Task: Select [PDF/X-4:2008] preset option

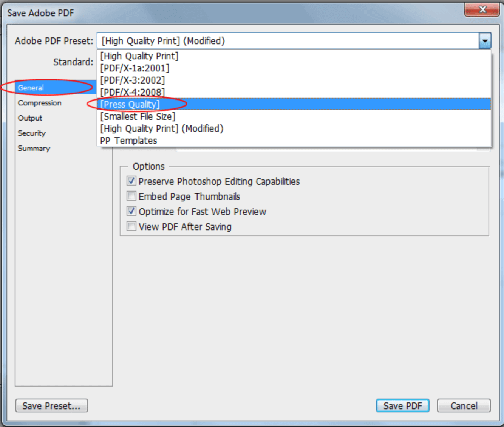Action: (x=132, y=92)
